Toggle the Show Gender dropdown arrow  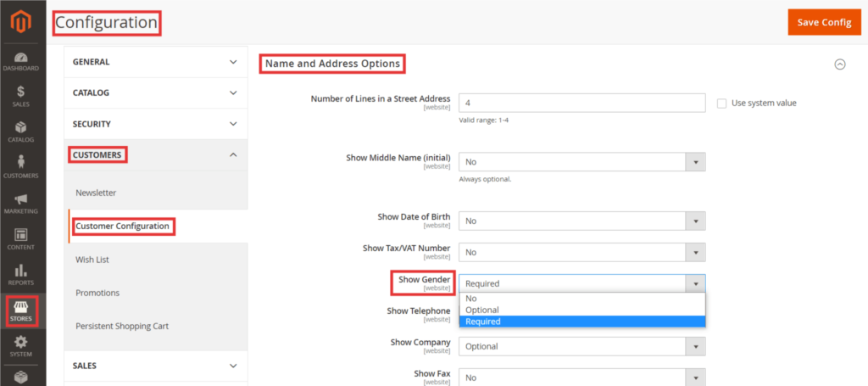[x=695, y=283]
